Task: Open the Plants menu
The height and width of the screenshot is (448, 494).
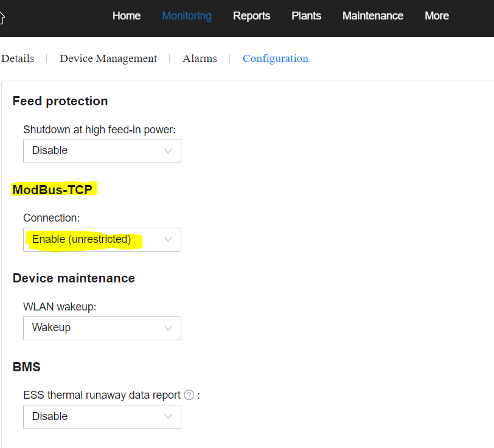Action: click(x=306, y=16)
